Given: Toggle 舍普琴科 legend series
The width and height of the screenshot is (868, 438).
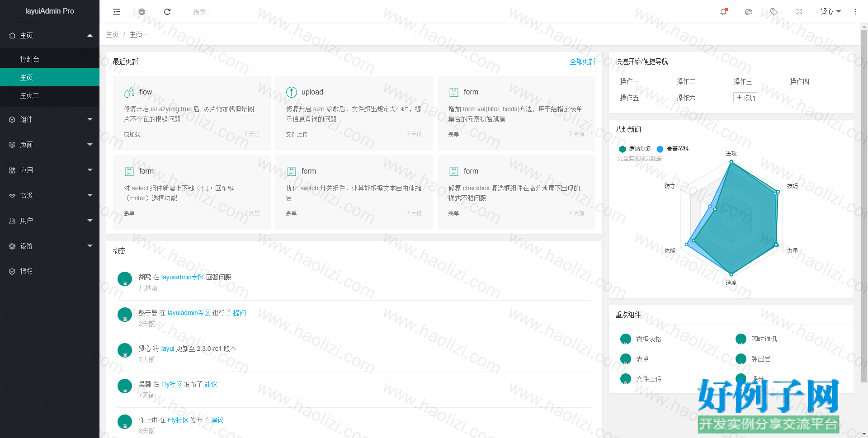Looking at the screenshot, I should point(672,149).
